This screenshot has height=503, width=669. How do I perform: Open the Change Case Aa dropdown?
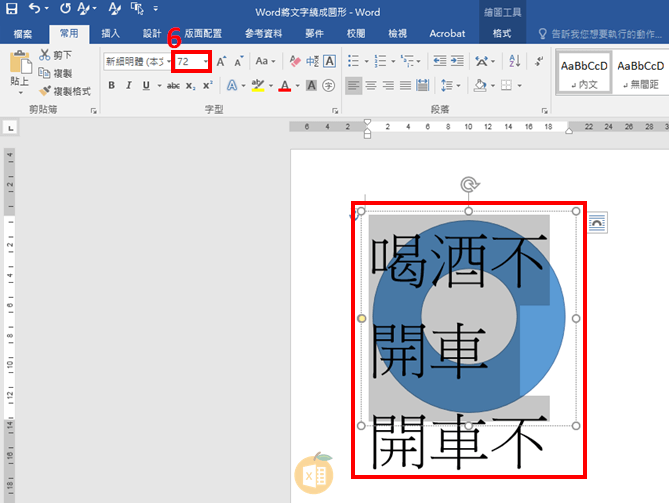265,62
